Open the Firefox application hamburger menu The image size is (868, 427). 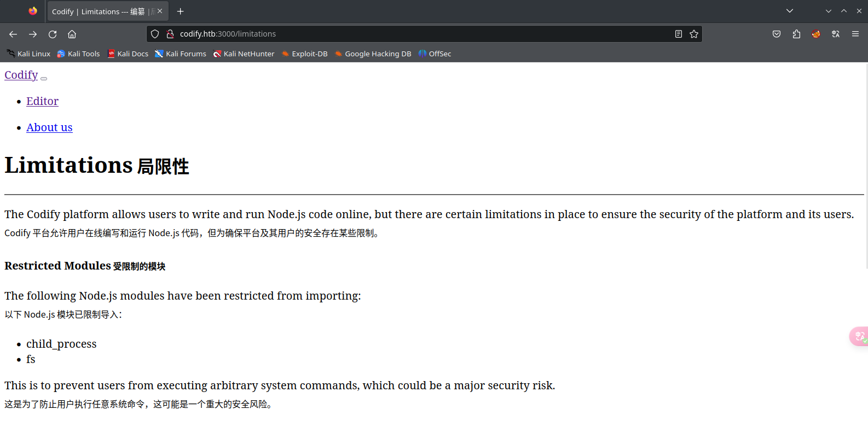tap(855, 34)
